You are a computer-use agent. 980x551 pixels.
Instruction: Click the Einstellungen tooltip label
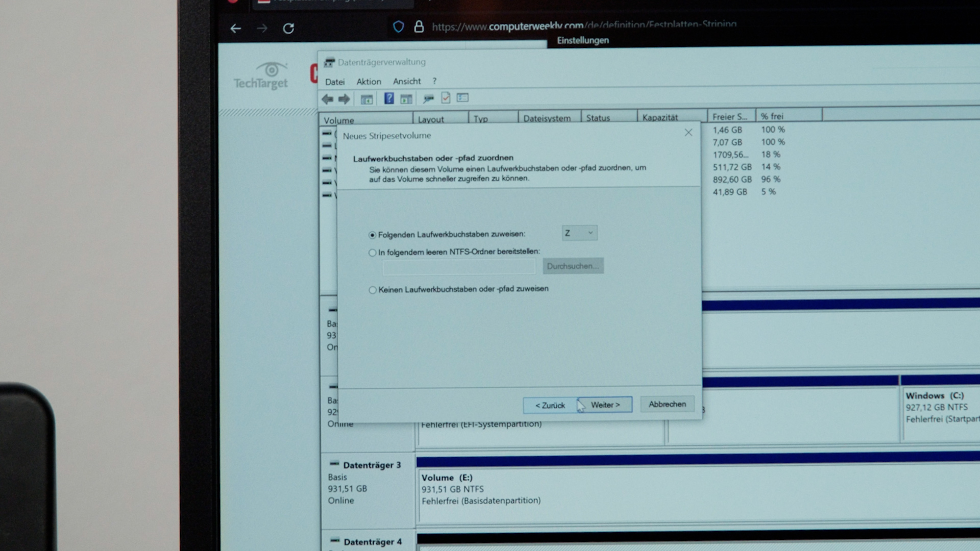583,40
